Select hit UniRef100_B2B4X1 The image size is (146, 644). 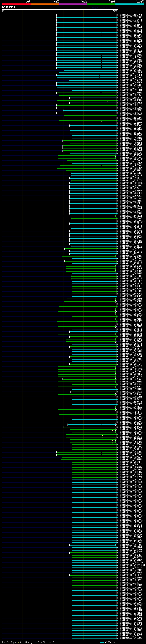[131, 180]
